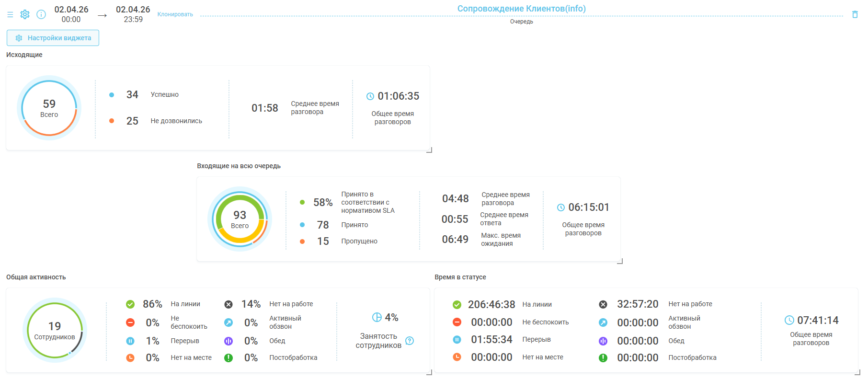This screenshot has height=380, width=868.
Task: Click the Клонировать link
Action: 175,14
